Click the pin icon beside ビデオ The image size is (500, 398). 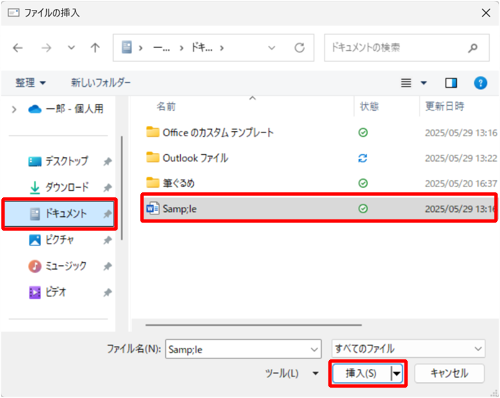point(107,293)
